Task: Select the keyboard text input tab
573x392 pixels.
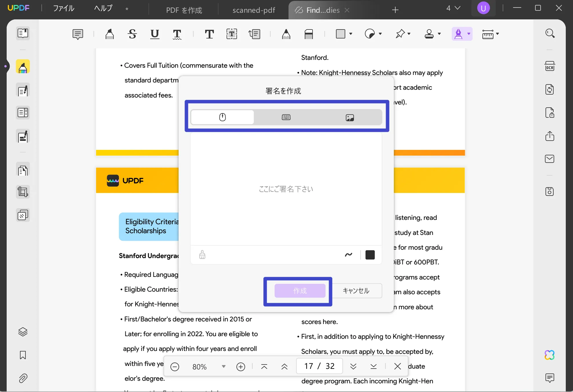Action: (286, 117)
